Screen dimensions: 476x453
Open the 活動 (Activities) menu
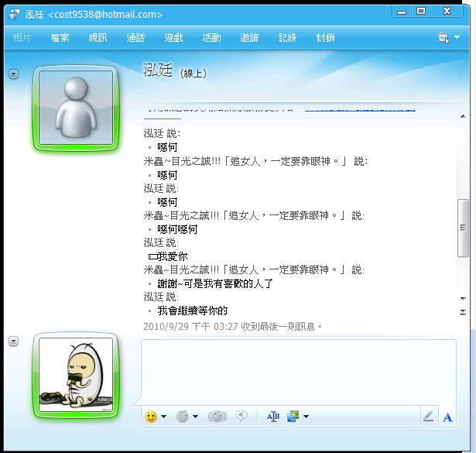pyautogui.click(x=211, y=38)
